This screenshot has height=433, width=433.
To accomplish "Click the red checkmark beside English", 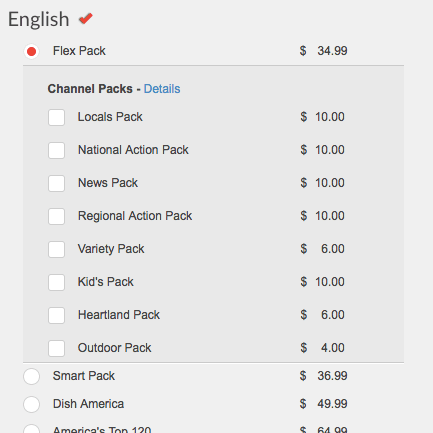I will coord(86,19).
